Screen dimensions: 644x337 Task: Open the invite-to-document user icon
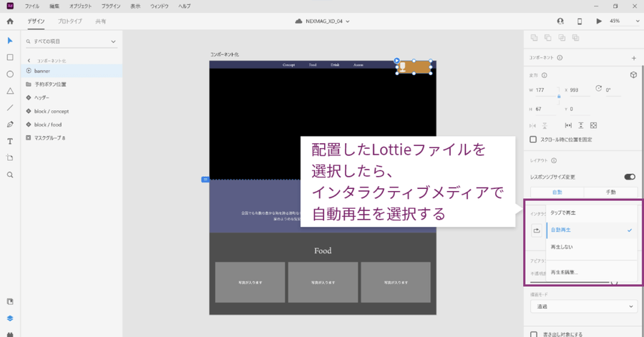pos(560,21)
